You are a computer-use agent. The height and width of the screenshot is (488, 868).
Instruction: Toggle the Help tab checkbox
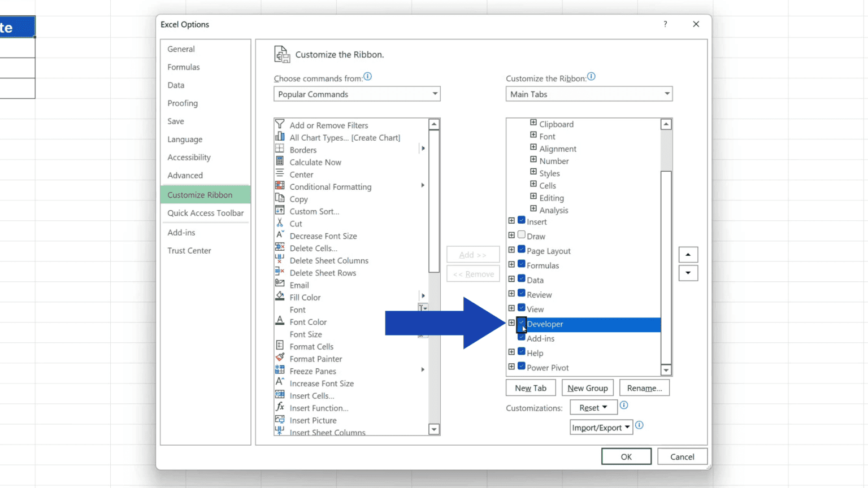click(522, 352)
